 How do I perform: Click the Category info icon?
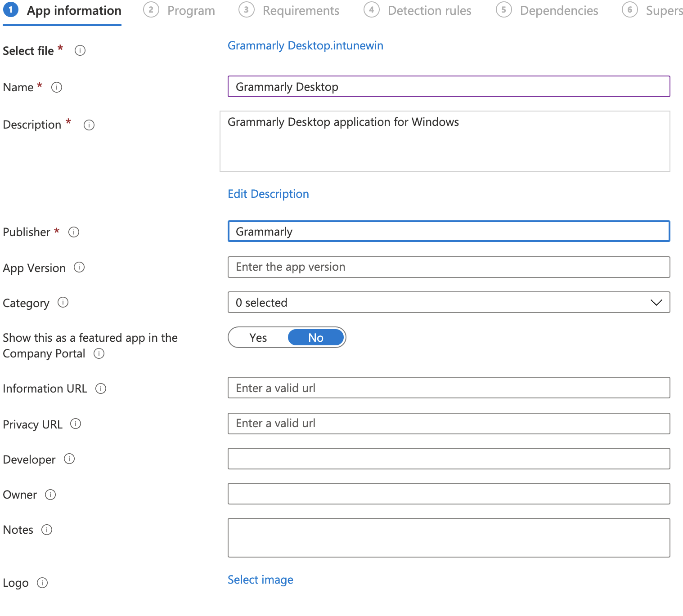(x=63, y=303)
